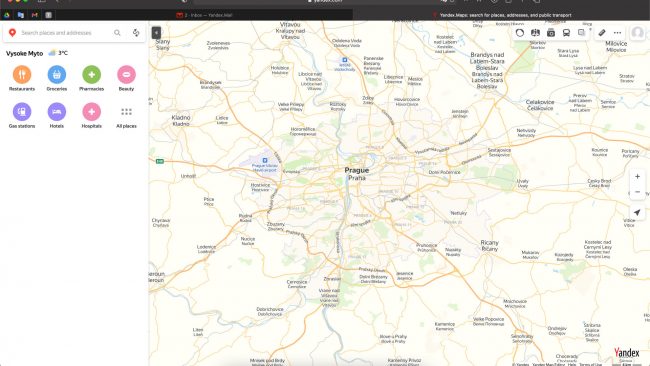Open the Google Drive bookmark icon

point(7,15)
